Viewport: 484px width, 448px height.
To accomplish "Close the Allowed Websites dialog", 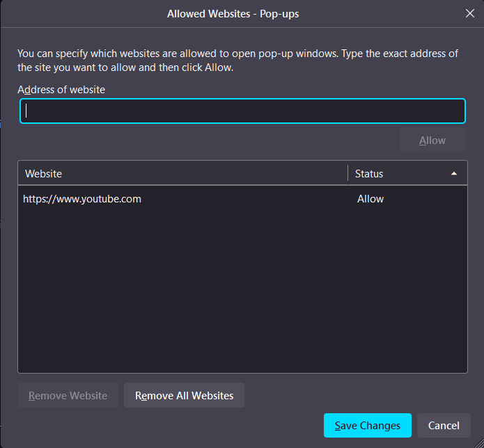I will (x=470, y=13).
